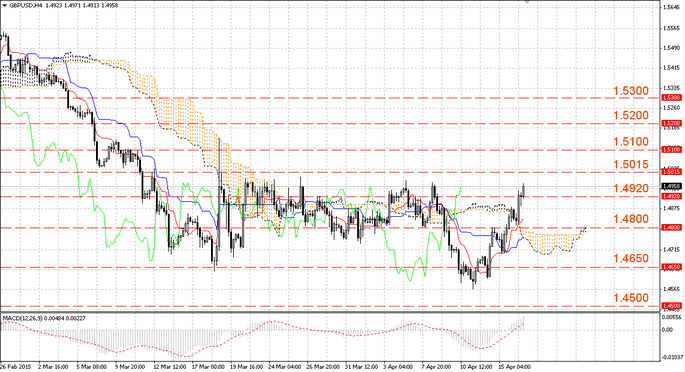The height and width of the screenshot is (372, 685).
Task: Select the orange 1.5015 level label
Action: click(631, 164)
